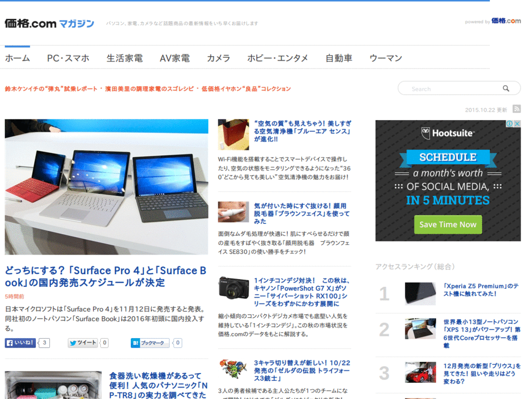The width and height of the screenshot is (532, 399).
Task: Open 1インチコンデジ対決 article link
Action: 302,292
